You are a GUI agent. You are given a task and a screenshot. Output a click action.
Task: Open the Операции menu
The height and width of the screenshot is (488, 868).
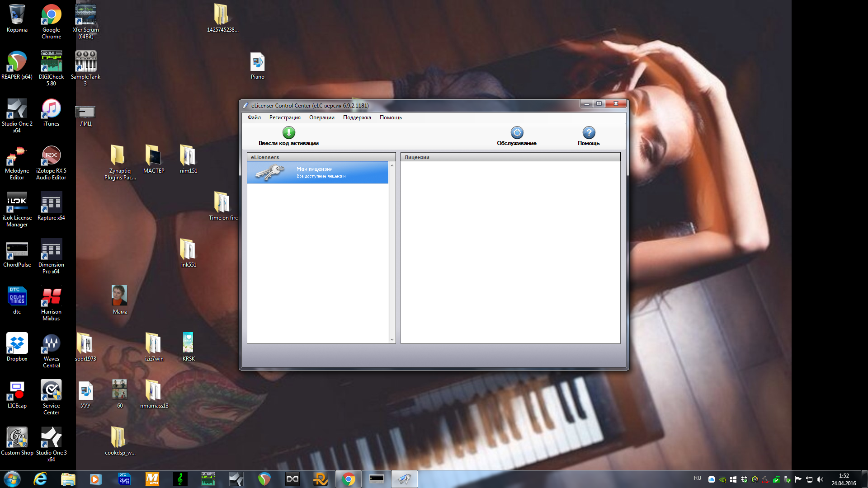(321, 117)
